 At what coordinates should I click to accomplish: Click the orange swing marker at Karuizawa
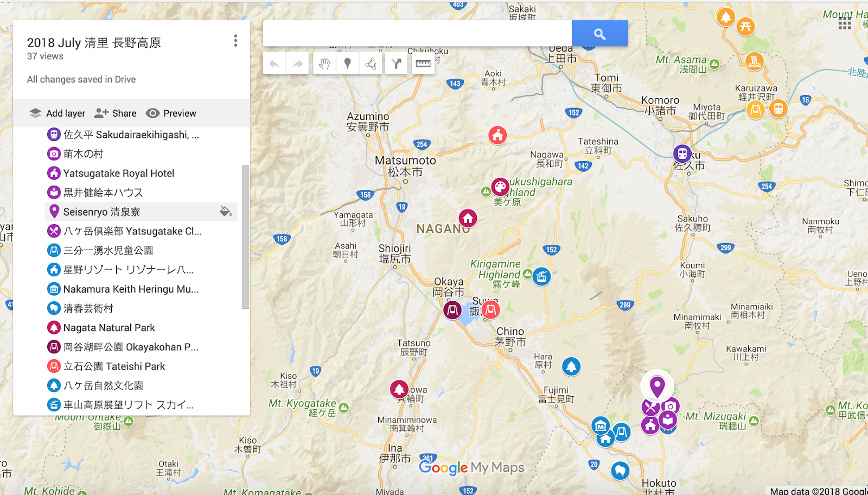point(756,110)
